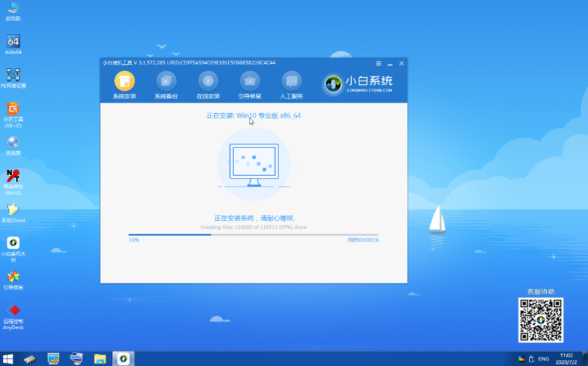Screen dimensions: 588x366
Task: Launch the 分区工具 partition tool from desktop
Action: click(x=13, y=111)
